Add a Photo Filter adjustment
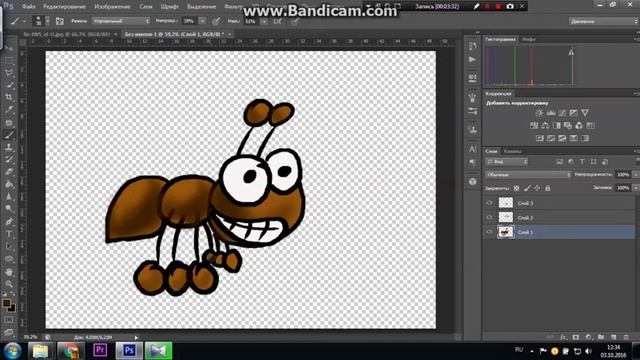Viewport: 640px width, 360px height. coord(568,126)
